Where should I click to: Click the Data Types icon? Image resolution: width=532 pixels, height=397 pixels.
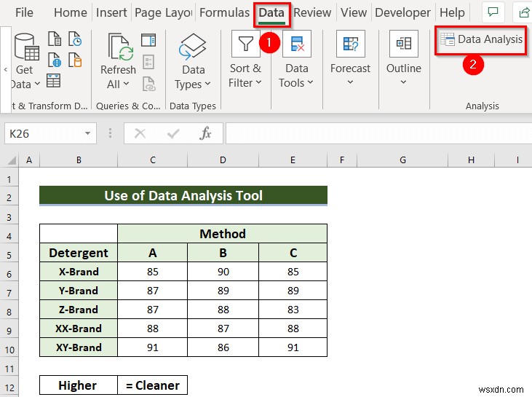(193, 46)
